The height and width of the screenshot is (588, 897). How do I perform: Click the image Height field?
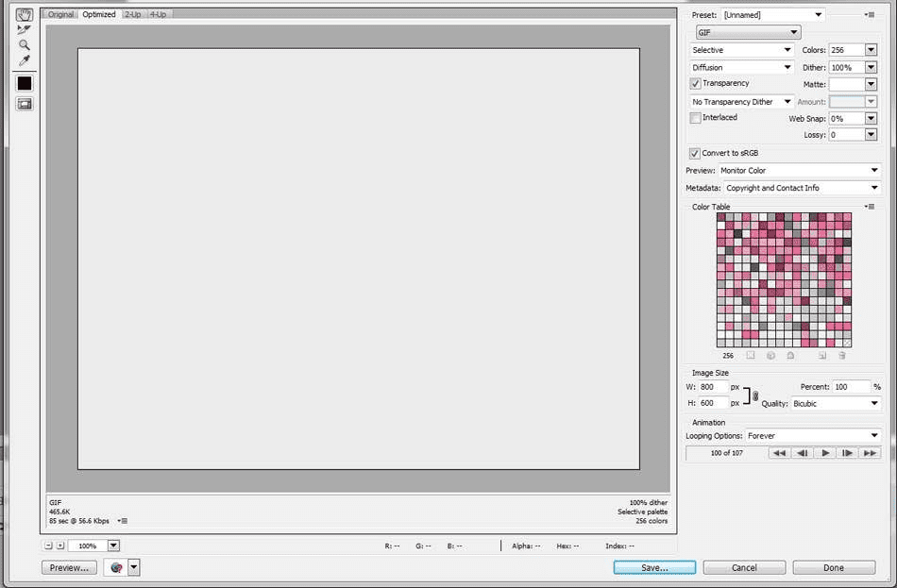point(714,403)
